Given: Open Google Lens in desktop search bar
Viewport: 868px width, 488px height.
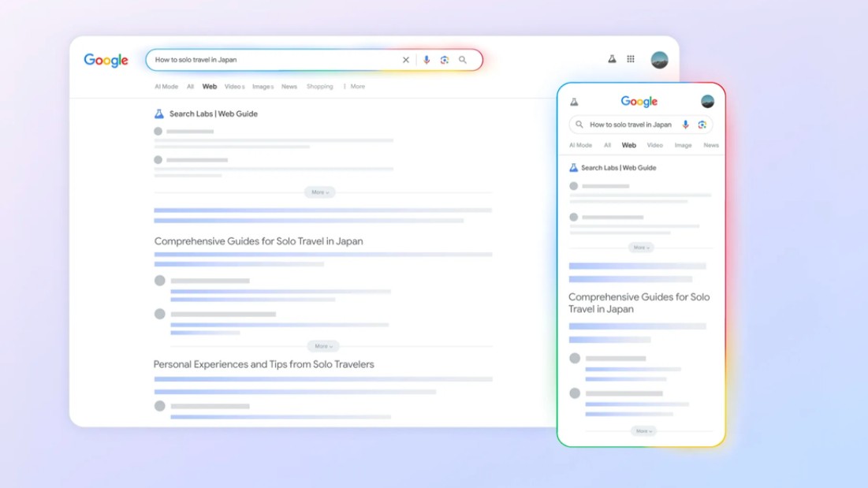Looking at the screenshot, I should (445, 60).
